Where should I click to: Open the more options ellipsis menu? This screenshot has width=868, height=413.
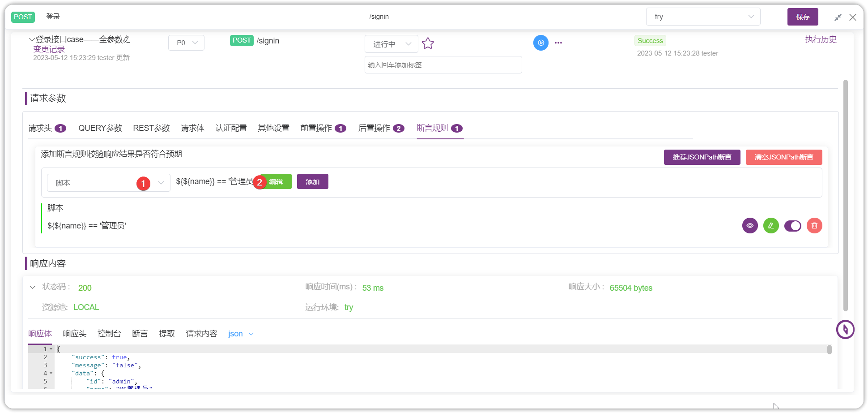(558, 43)
